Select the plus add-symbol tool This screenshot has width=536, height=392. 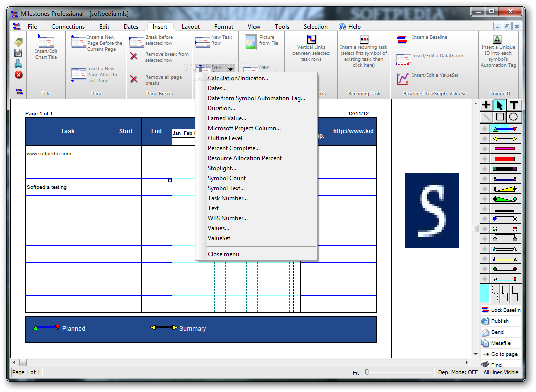click(486, 105)
